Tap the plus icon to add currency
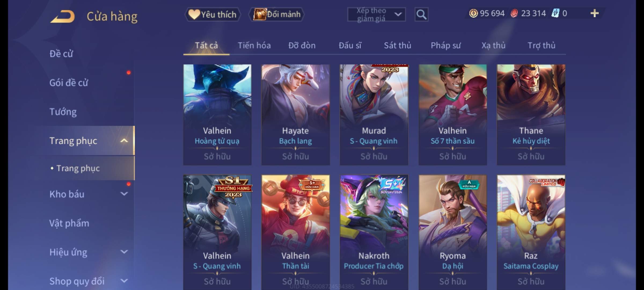 595,13
